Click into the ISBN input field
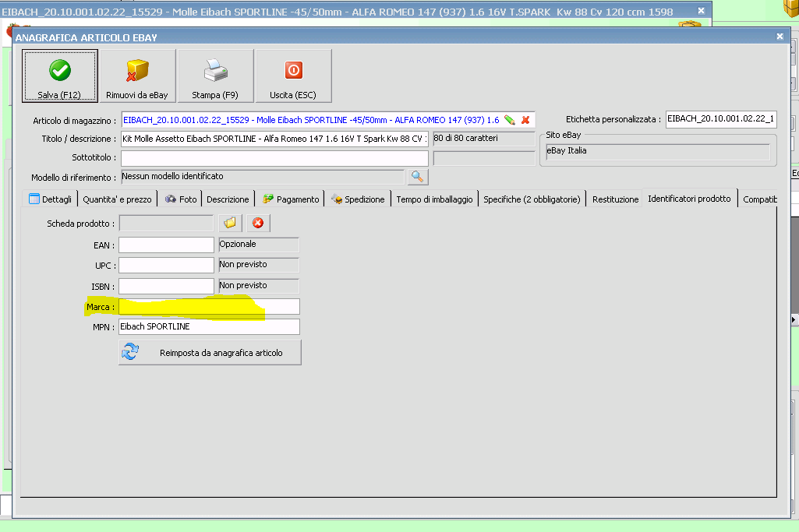This screenshot has width=799, height=532. click(x=166, y=286)
